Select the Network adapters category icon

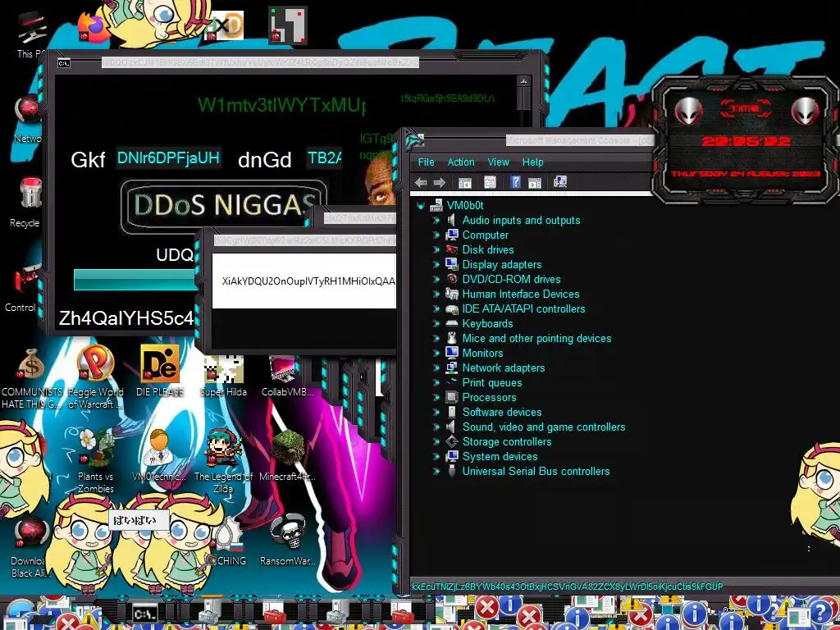[x=452, y=368]
